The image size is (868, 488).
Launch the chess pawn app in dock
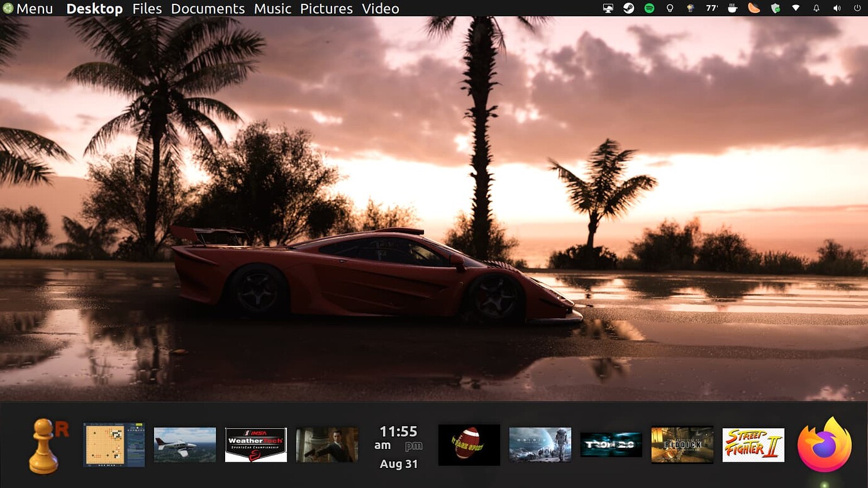click(45, 446)
